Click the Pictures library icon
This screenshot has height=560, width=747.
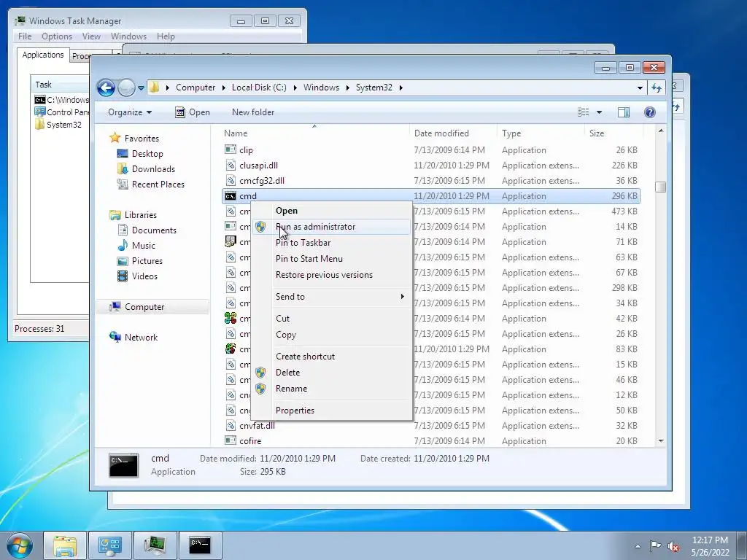(123, 261)
